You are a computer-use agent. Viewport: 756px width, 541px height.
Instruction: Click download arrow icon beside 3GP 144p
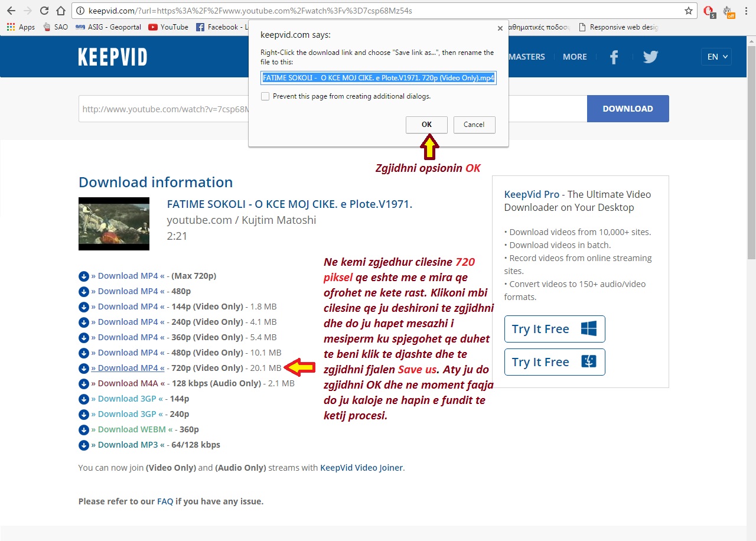(83, 399)
